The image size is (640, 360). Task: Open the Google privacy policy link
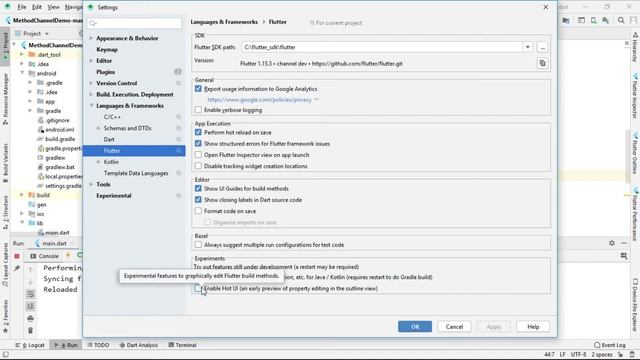click(259, 100)
